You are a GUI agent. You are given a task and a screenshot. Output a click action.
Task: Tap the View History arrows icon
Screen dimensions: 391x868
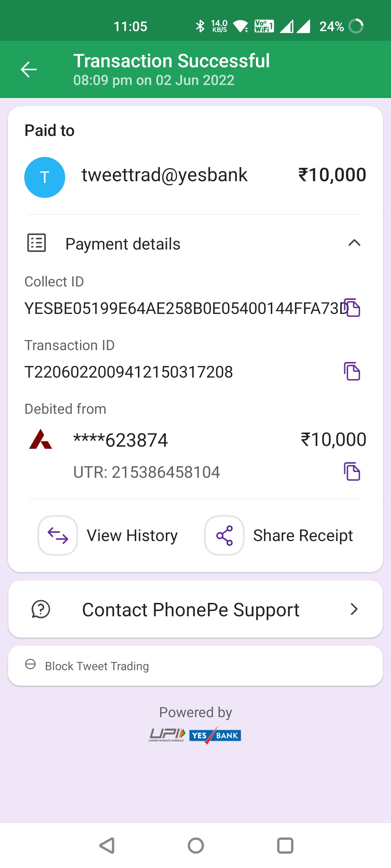58,535
